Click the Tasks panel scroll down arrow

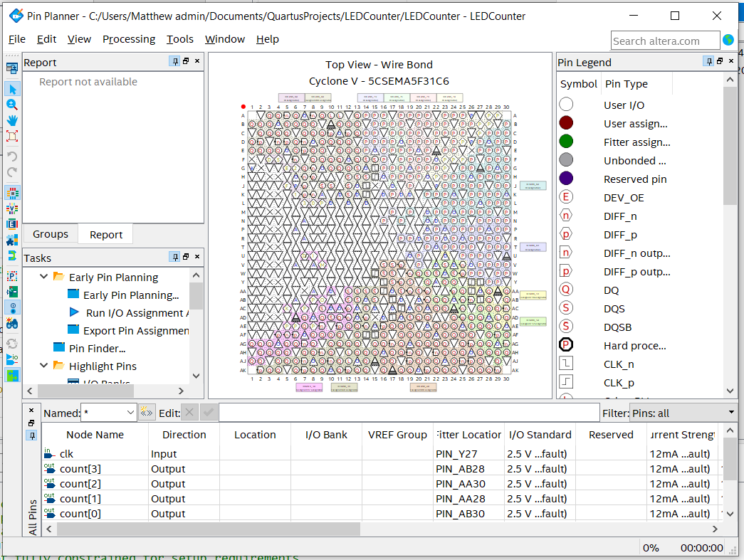tap(197, 376)
